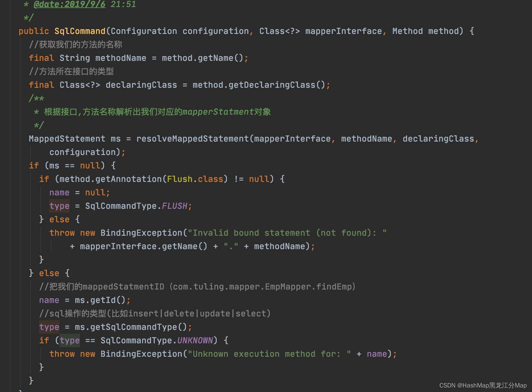Click mapperInterface.getName() in the exception message
The height and width of the screenshot is (392, 532).
pyautogui.click(x=144, y=246)
